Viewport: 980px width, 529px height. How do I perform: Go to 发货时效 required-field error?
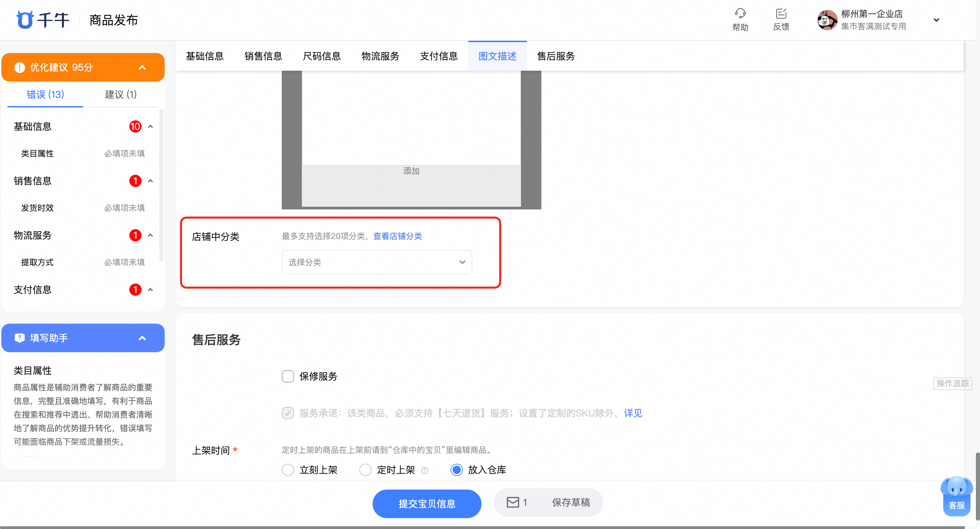[83, 208]
